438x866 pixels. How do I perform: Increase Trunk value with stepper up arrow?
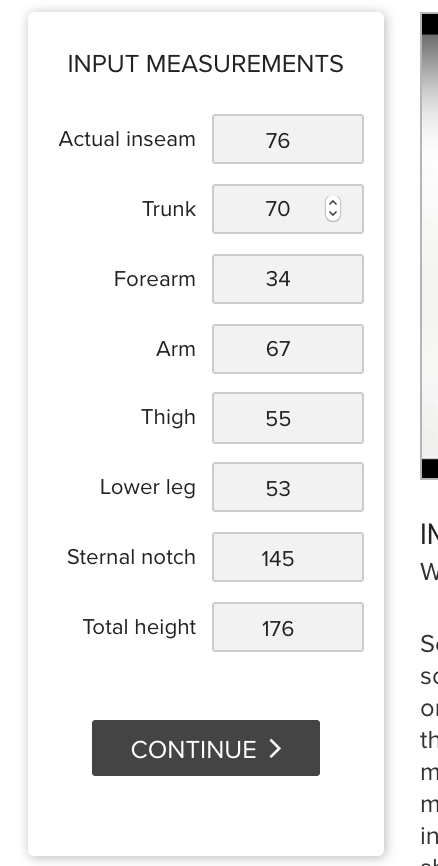pyautogui.click(x=333, y=203)
